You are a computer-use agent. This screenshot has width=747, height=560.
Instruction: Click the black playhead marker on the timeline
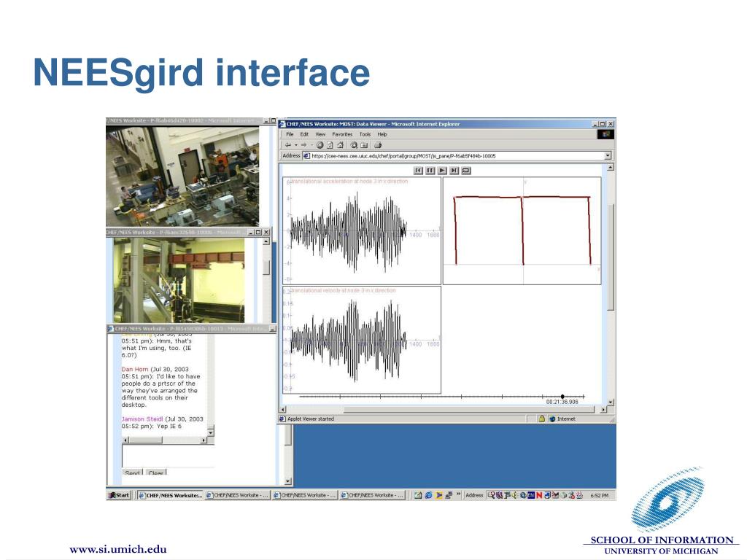click(x=562, y=396)
